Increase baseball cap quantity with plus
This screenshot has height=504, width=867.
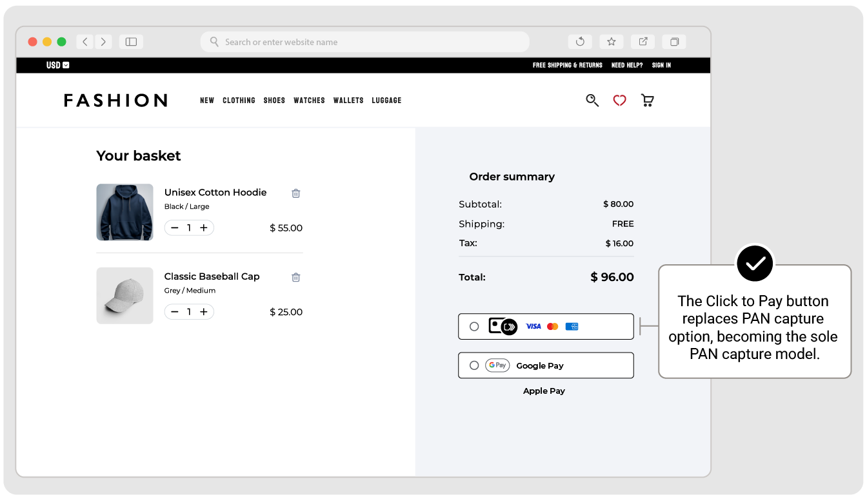[204, 312]
